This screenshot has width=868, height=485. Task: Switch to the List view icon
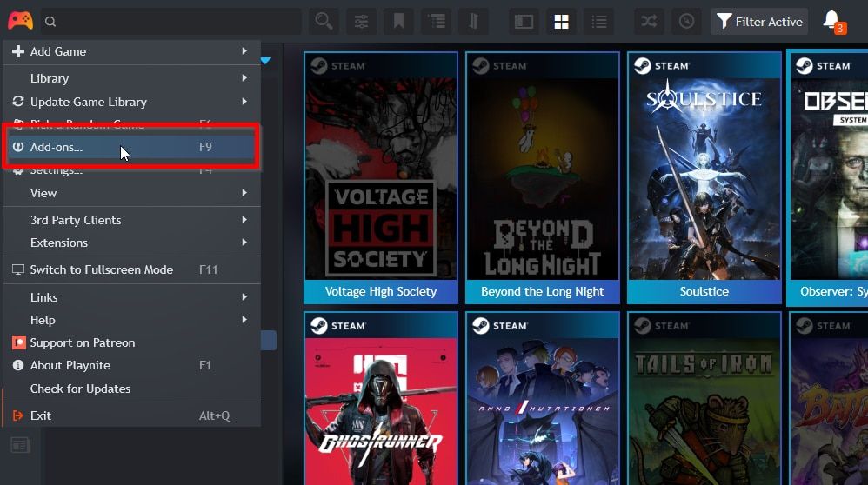599,22
